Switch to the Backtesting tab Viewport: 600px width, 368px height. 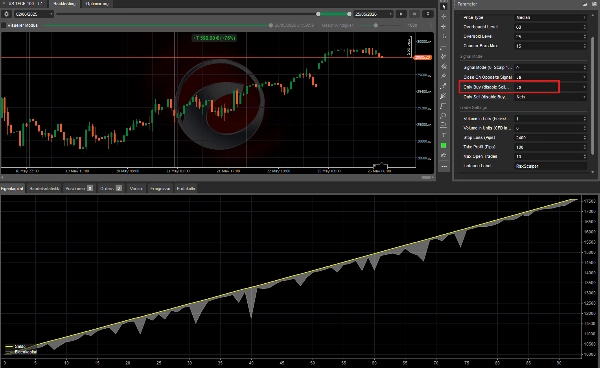pos(64,4)
